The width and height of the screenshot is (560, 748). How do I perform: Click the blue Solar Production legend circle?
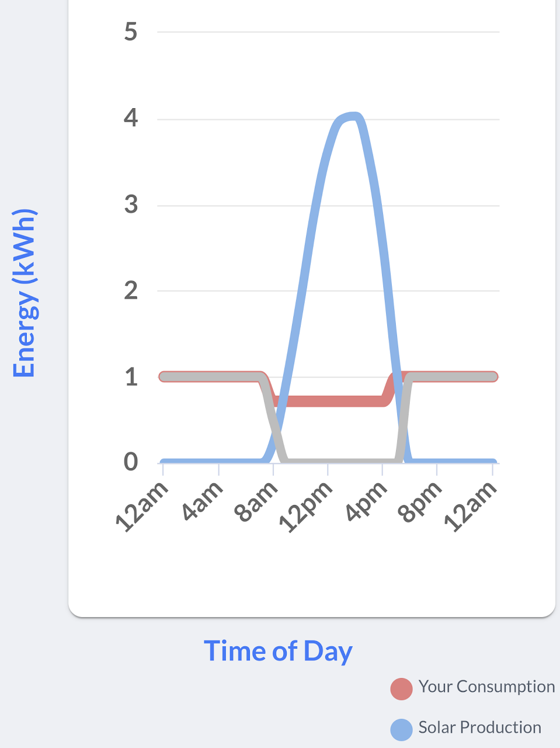coord(401,729)
